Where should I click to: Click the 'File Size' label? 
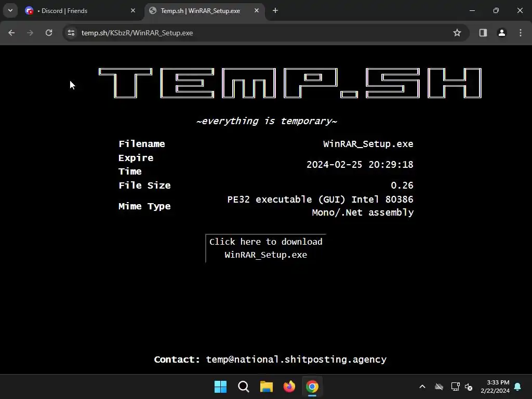[144, 185]
